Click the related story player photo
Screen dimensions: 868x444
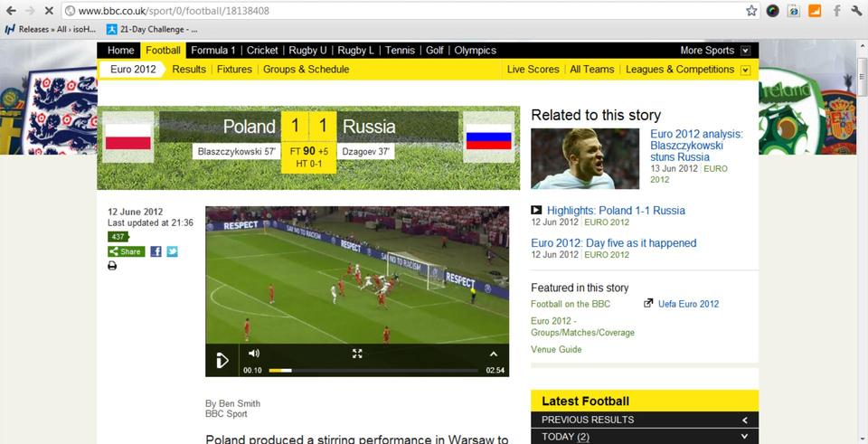point(585,159)
